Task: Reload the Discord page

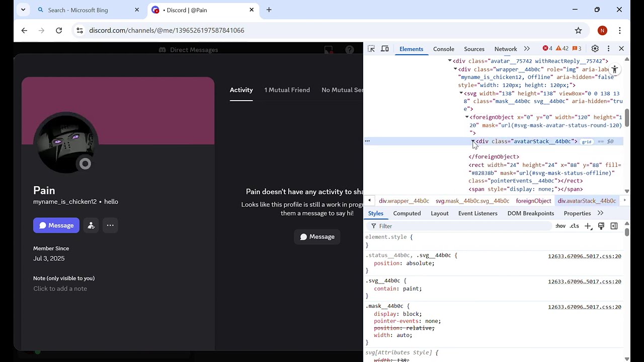Action: point(59,31)
